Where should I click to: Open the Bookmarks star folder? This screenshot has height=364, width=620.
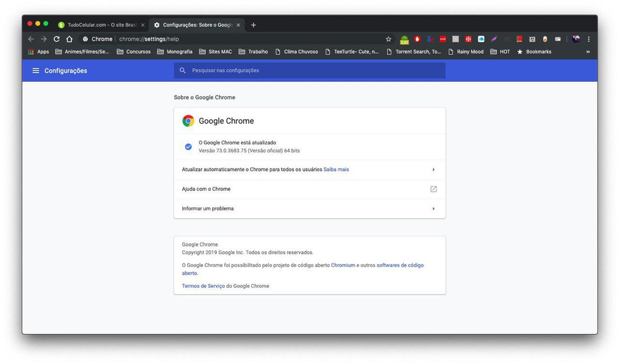(x=534, y=51)
